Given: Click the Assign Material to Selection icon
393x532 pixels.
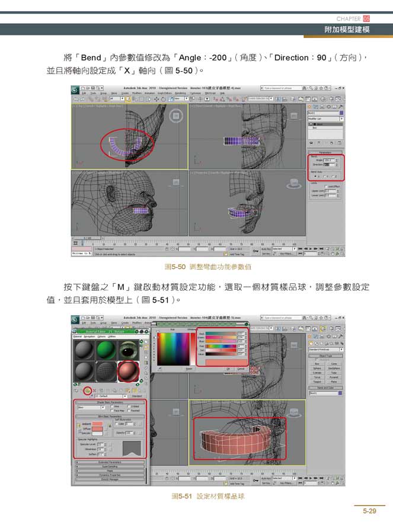Looking at the screenshot, I should coord(88,391).
